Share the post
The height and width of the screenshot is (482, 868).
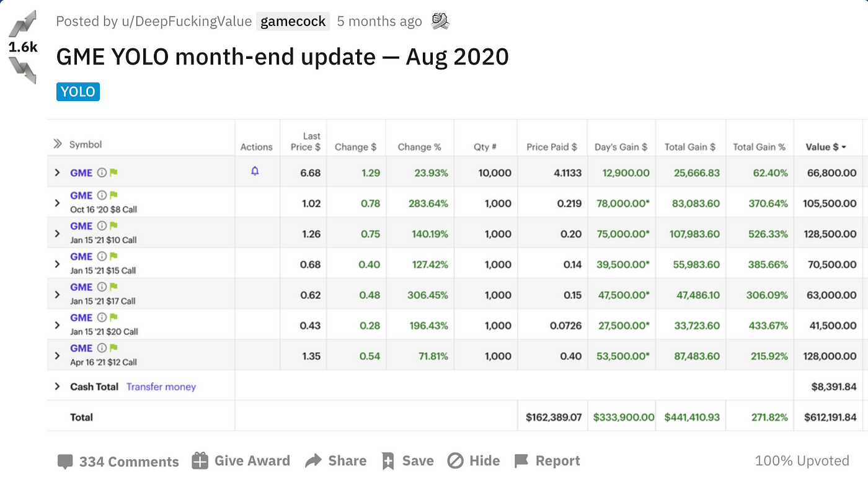[x=335, y=460]
